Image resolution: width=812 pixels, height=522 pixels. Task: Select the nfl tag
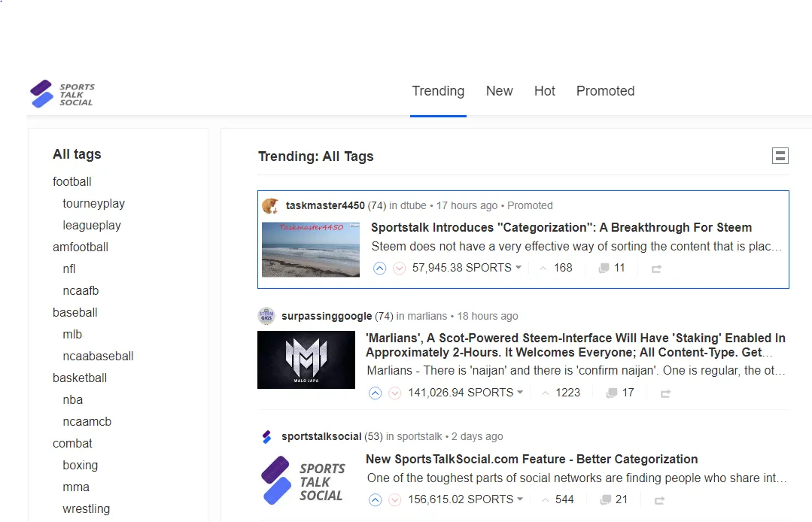pos(69,269)
